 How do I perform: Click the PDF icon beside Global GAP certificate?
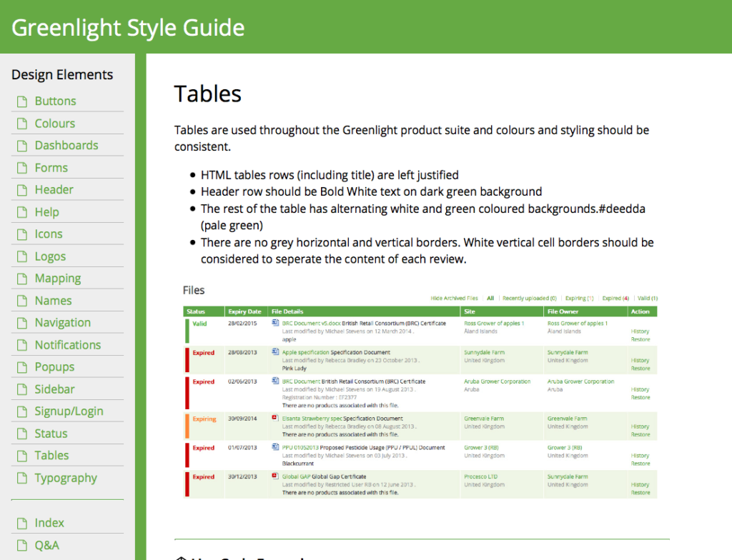tap(274, 476)
